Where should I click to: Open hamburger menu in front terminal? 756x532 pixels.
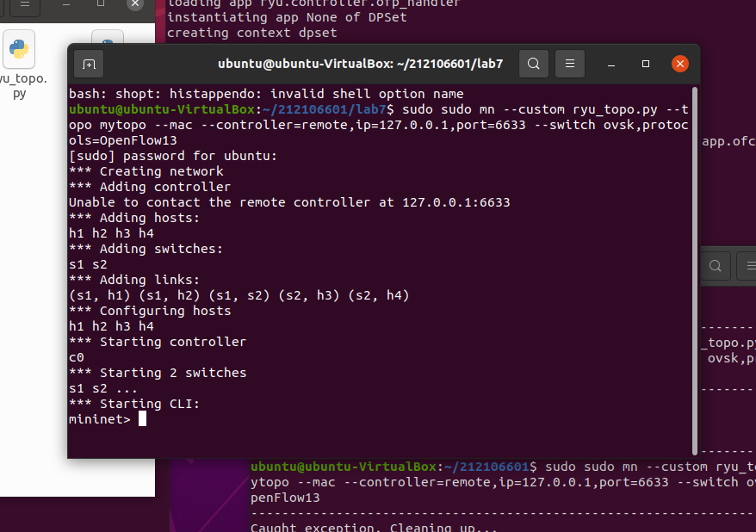[x=570, y=64]
